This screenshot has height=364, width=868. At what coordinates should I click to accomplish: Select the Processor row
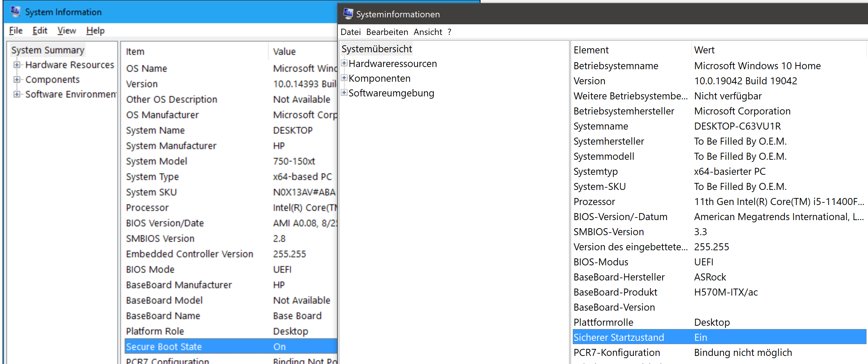pyautogui.click(x=231, y=208)
